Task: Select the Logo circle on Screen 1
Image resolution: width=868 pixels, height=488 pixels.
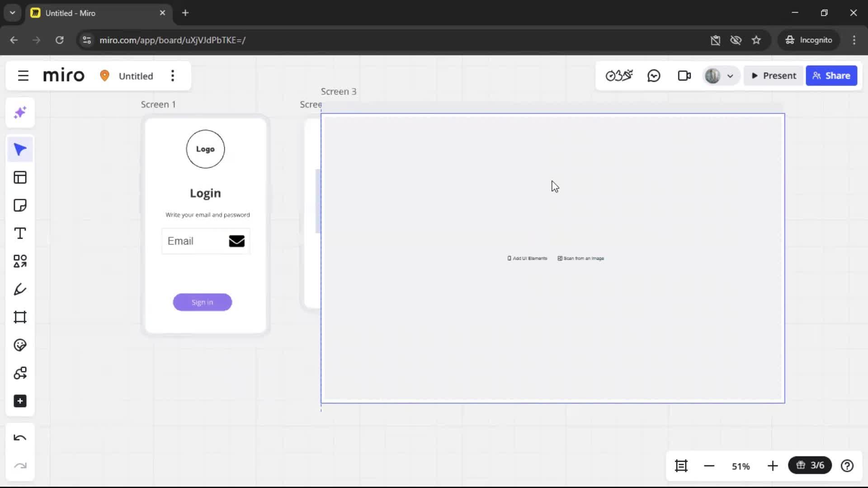Action: [x=205, y=149]
